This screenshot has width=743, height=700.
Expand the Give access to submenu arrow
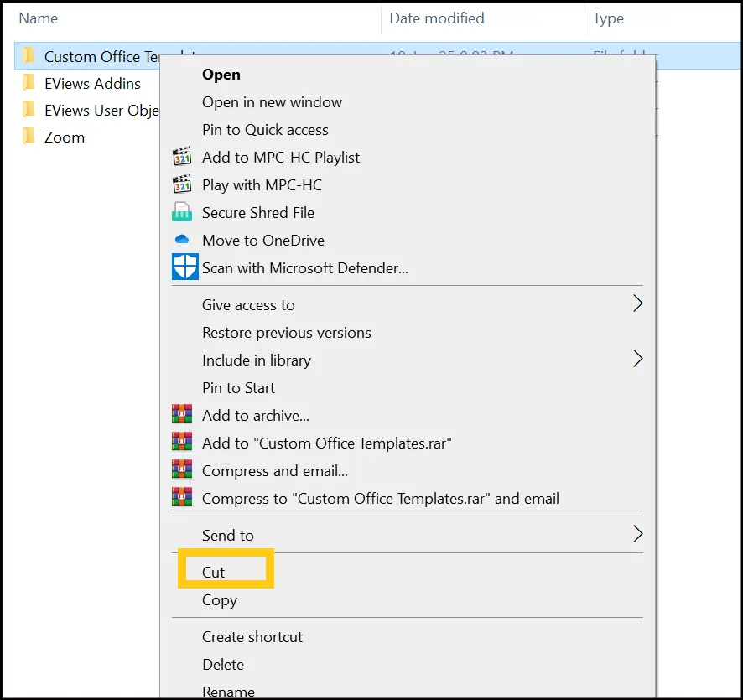tap(638, 303)
